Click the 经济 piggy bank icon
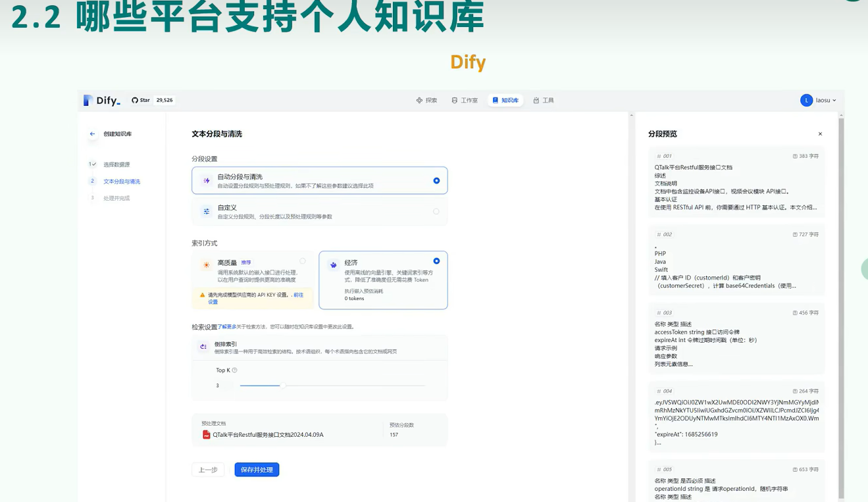 tap(334, 264)
